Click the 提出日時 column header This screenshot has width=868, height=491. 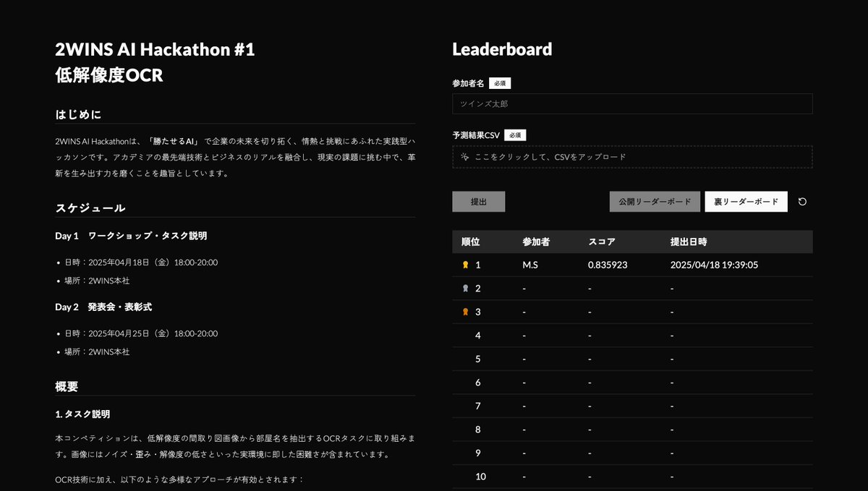(x=689, y=242)
